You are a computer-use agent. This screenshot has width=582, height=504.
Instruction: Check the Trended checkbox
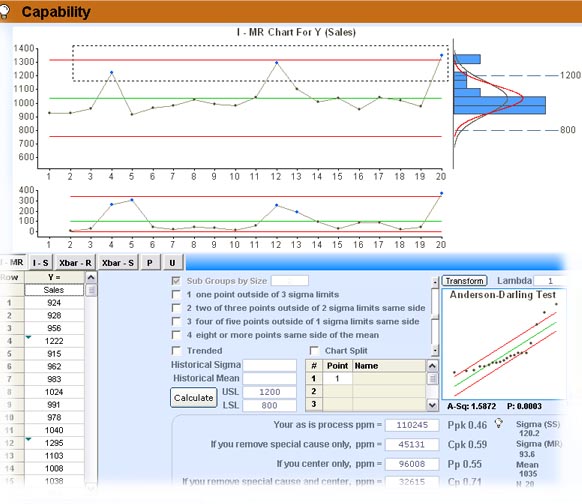(x=176, y=351)
